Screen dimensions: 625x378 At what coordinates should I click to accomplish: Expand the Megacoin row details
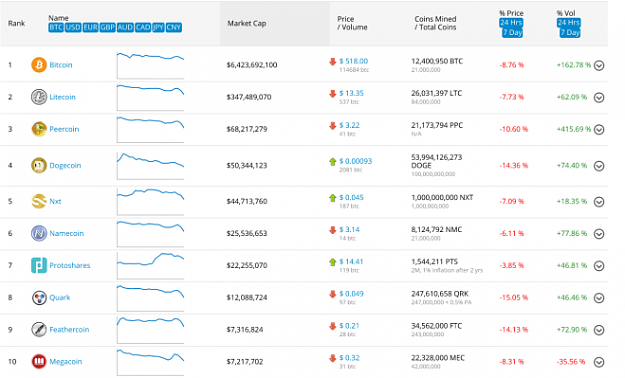[599, 362]
